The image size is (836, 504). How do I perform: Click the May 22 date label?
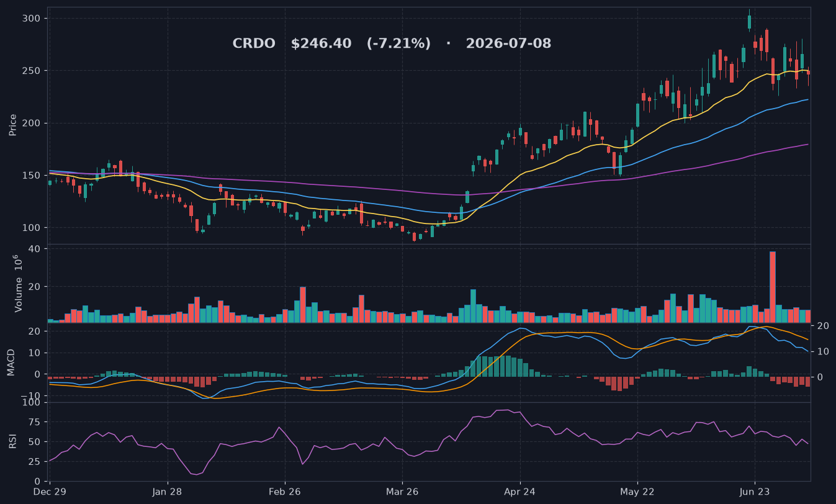pyautogui.click(x=637, y=490)
